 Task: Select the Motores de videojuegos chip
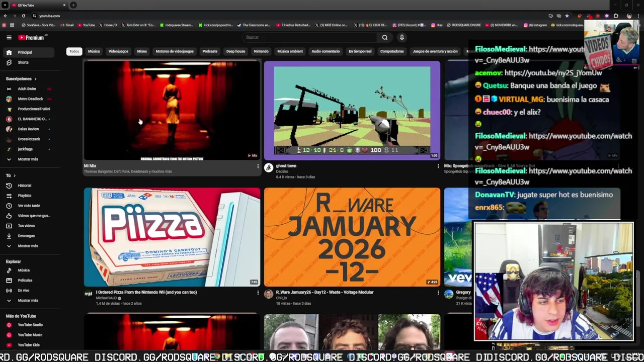tap(175, 51)
